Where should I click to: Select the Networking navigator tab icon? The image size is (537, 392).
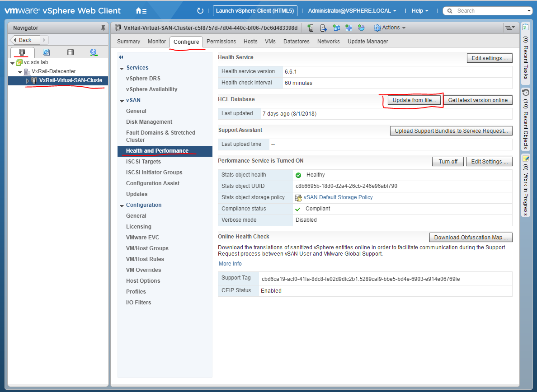pyautogui.click(x=94, y=52)
